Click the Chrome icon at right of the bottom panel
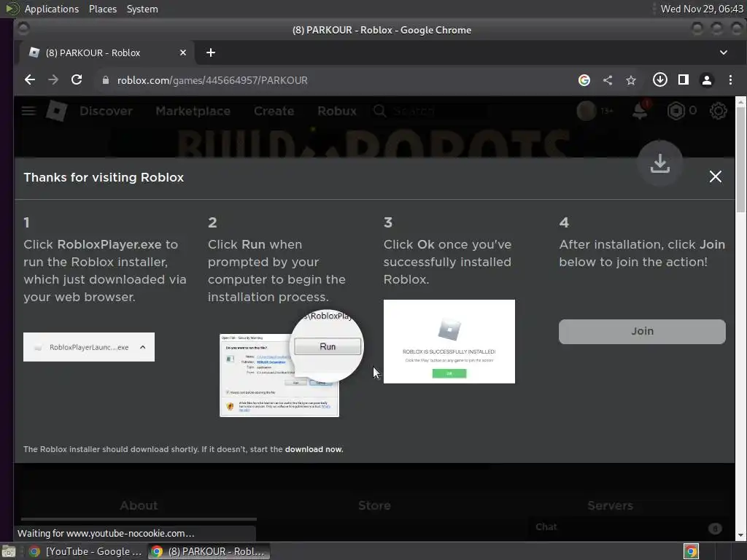This screenshot has height=560, width=747. tap(691, 551)
